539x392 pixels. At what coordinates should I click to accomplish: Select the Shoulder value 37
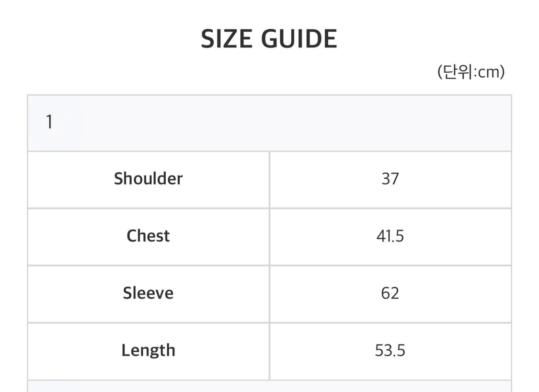click(x=390, y=179)
